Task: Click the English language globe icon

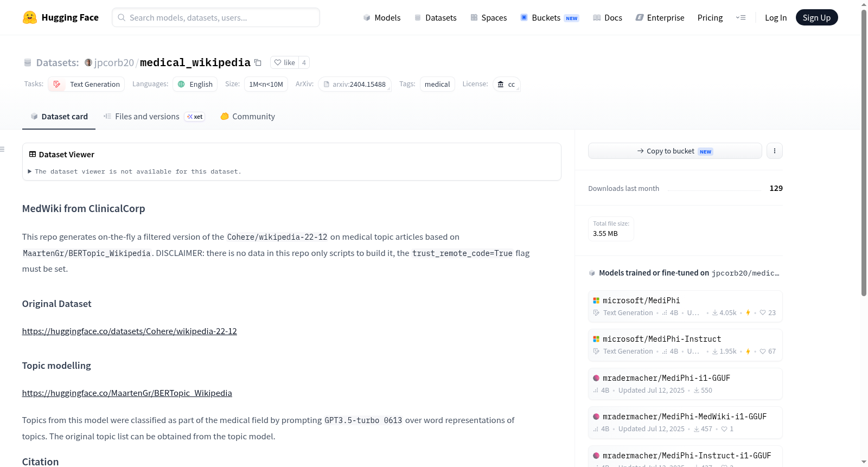Action: [182, 84]
